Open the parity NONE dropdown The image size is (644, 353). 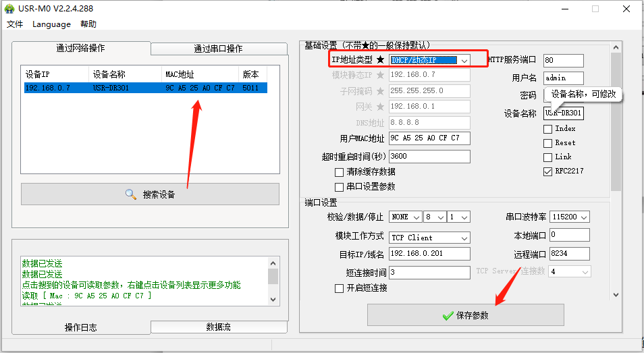point(406,217)
